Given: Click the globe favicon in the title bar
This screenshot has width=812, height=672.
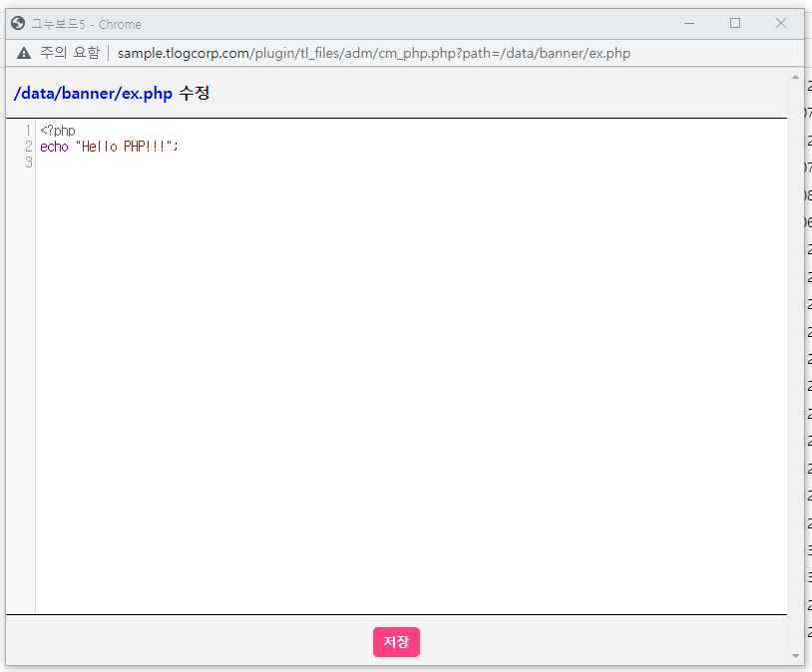Looking at the screenshot, I should [18, 24].
